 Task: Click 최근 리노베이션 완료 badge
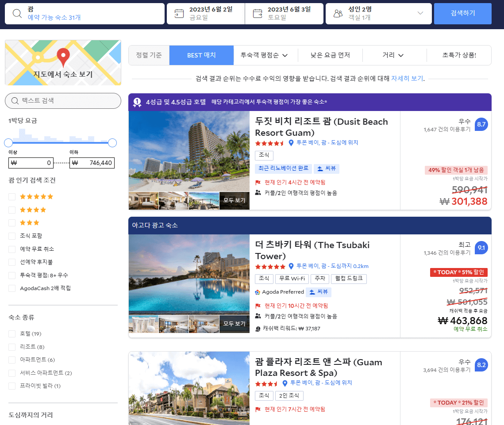click(x=283, y=168)
